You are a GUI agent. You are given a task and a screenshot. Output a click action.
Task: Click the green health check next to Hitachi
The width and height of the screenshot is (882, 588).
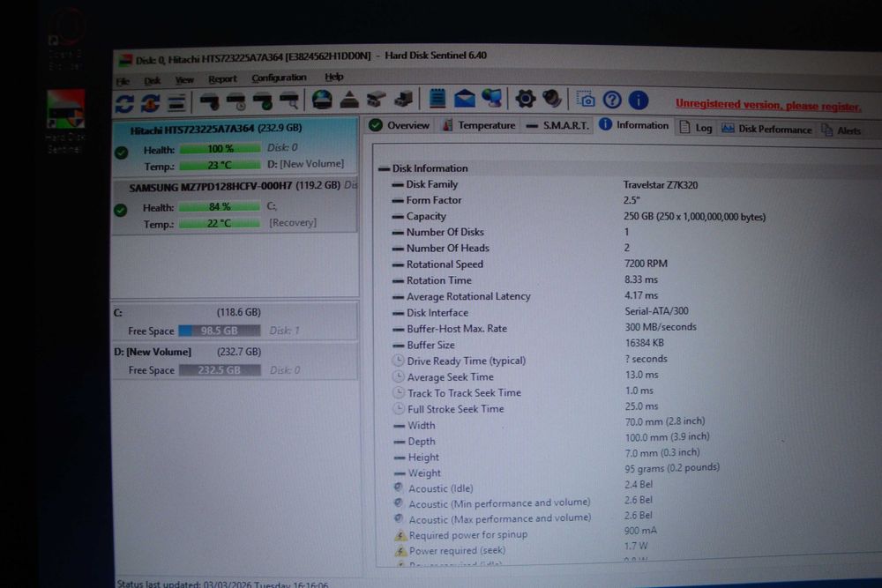click(x=121, y=153)
